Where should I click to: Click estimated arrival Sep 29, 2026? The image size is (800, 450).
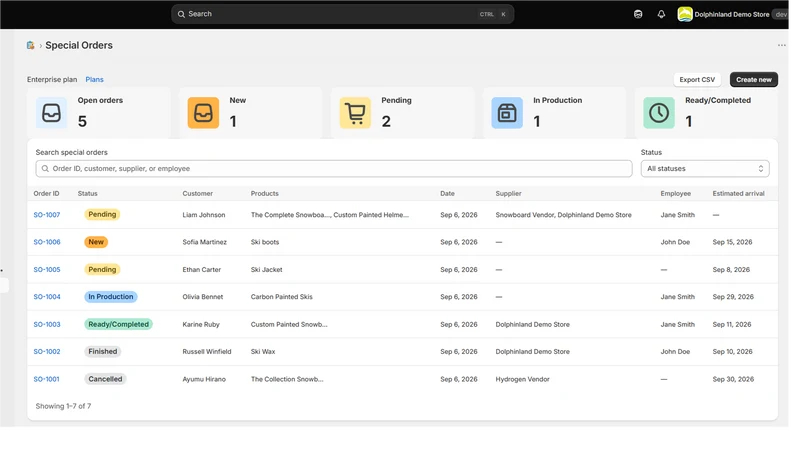[733, 296]
